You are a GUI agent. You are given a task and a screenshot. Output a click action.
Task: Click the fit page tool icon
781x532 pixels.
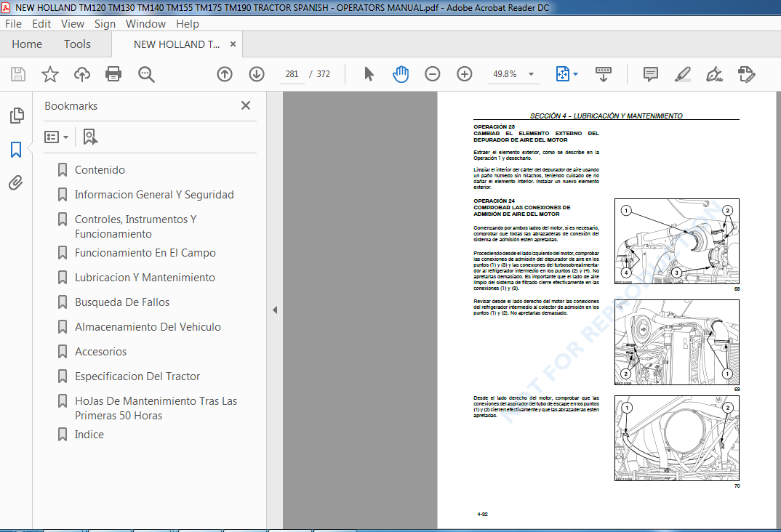(562, 74)
